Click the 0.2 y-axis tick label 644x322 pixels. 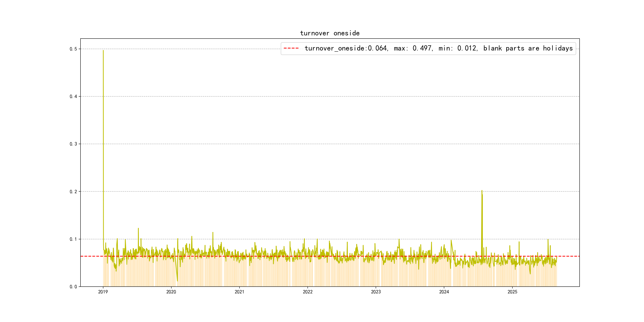tap(73, 191)
